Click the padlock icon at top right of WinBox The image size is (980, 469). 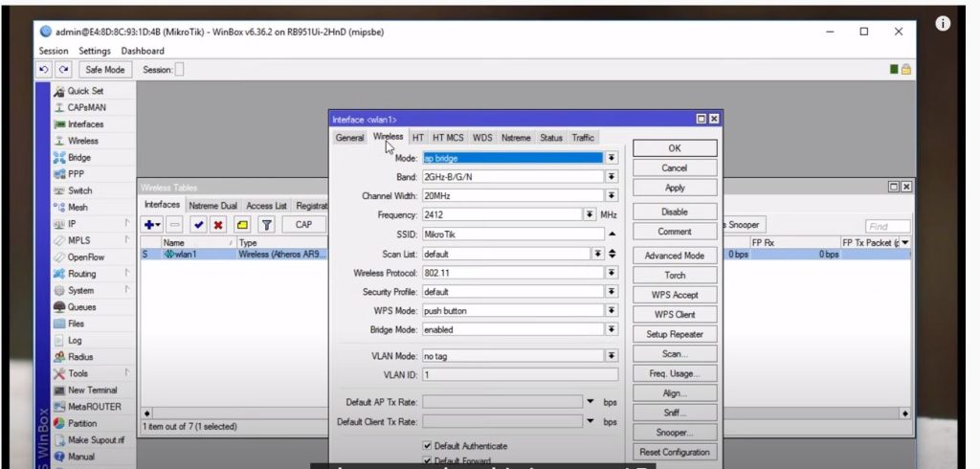905,70
